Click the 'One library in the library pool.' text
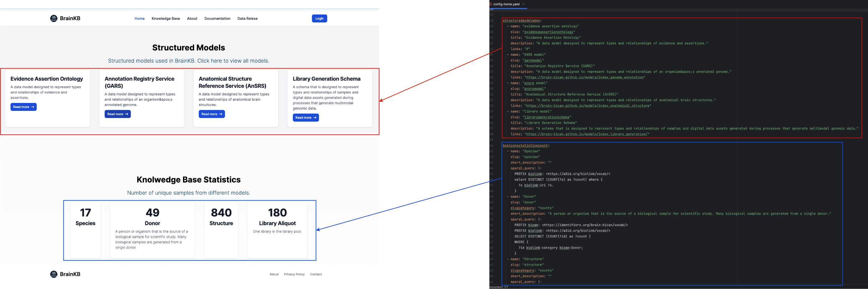Viewport: 868px width, 289px height. point(277,232)
